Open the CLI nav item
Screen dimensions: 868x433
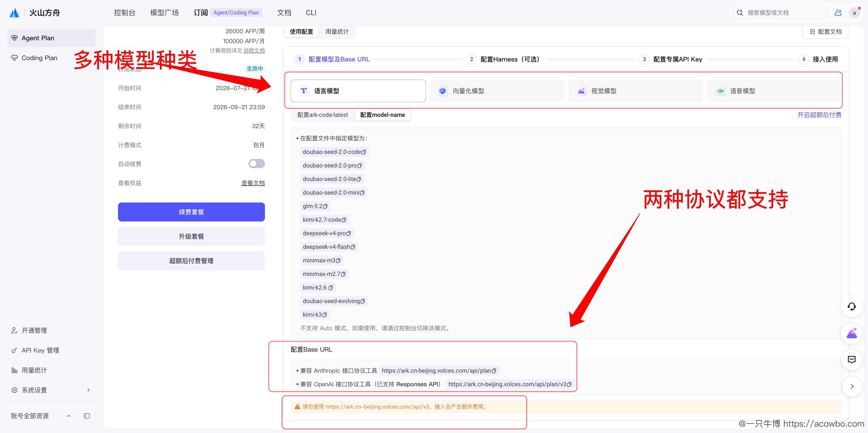[311, 13]
